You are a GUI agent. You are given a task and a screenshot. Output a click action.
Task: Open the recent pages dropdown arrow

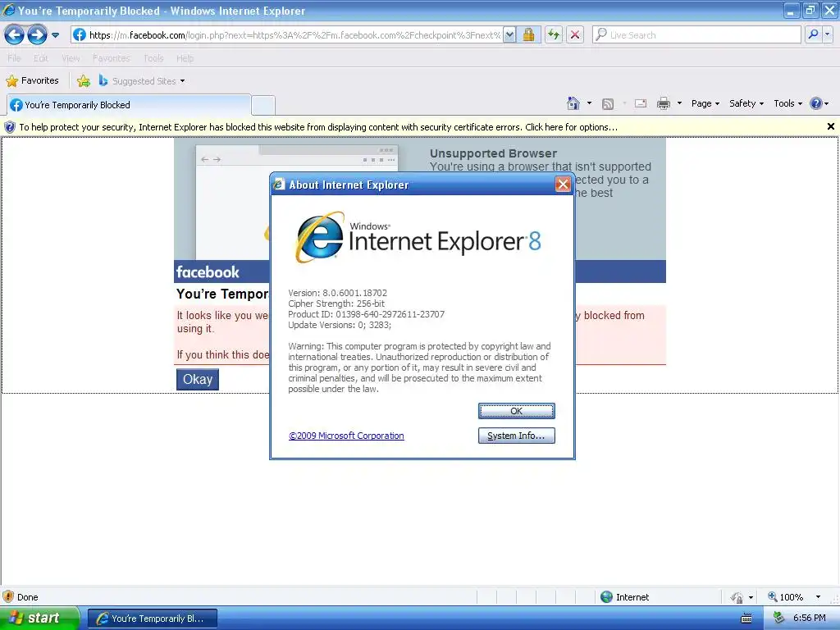click(x=55, y=35)
